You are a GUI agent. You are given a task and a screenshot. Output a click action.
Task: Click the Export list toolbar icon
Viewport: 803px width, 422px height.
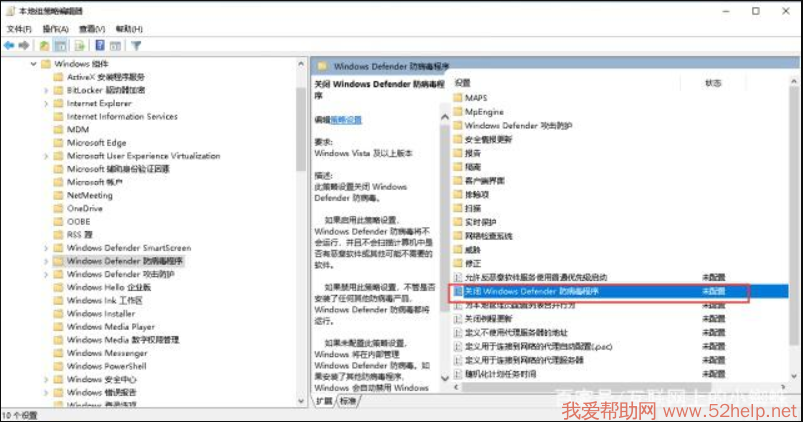[x=80, y=45]
